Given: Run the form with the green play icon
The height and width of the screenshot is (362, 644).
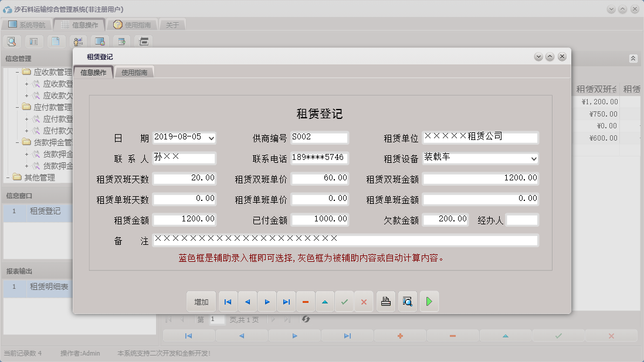Looking at the screenshot, I should [x=429, y=301].
